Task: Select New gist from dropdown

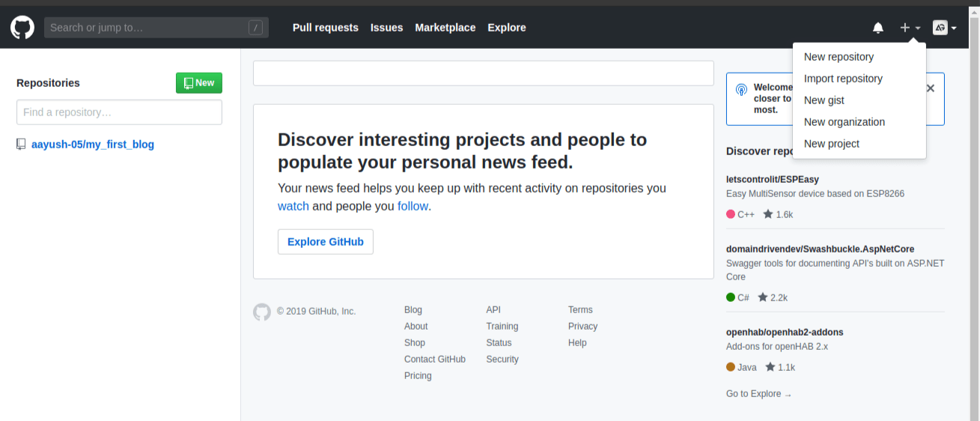Action: pyautogui.click(x=824, y=100)
